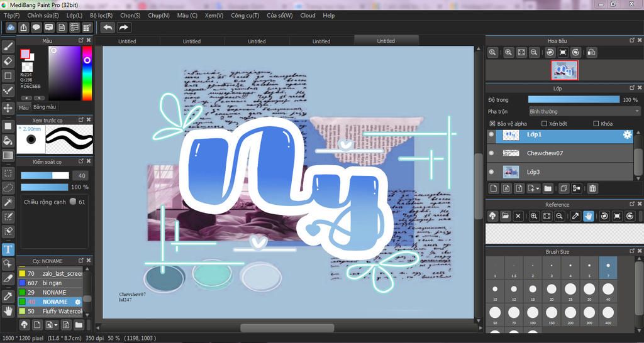Select the rectangular Select tool
Viewport: 644px width, 343px height.
[x=8, y=173]
